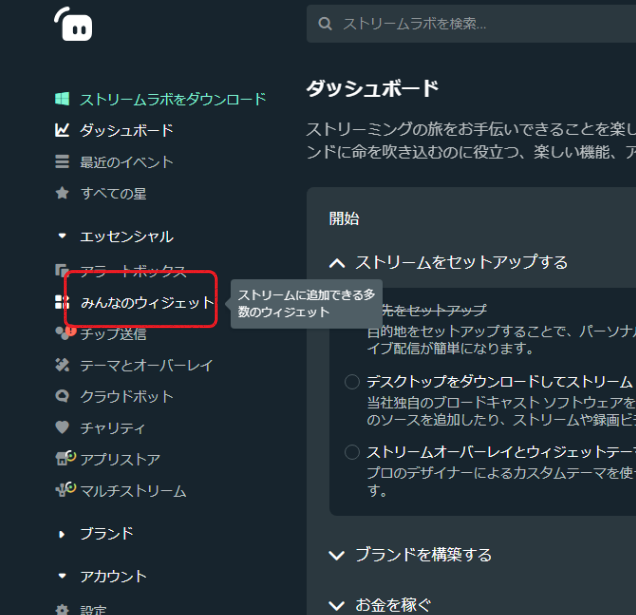636x615 pixels.
Task: Open みんなのウィジェット menu item
Action: [x=147, y=302]
